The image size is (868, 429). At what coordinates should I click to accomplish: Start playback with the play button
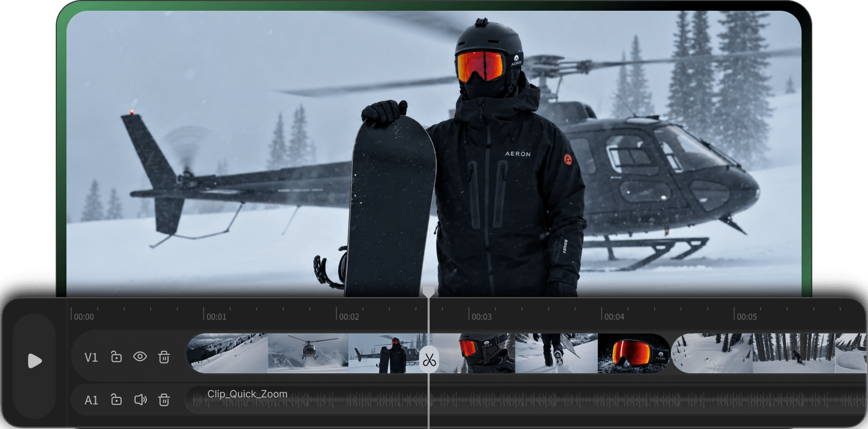point(34,361)
